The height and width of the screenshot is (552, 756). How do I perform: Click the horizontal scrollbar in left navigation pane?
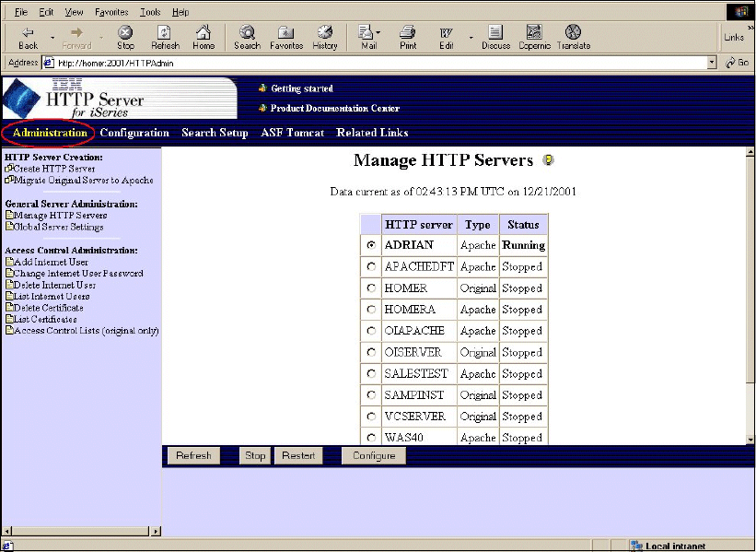[x=81, y=531]
